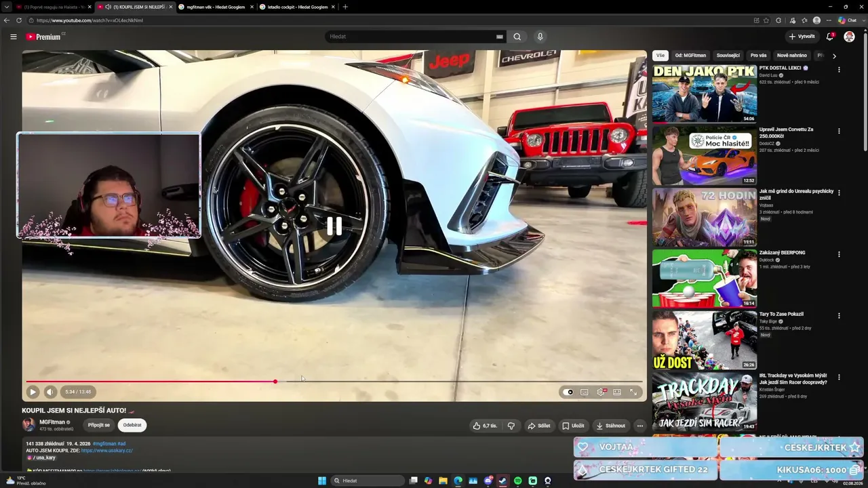The width and height of the screenshot is (868, 488).
Task: Open the usskary.cz link in description
Action: coord(106,451)
